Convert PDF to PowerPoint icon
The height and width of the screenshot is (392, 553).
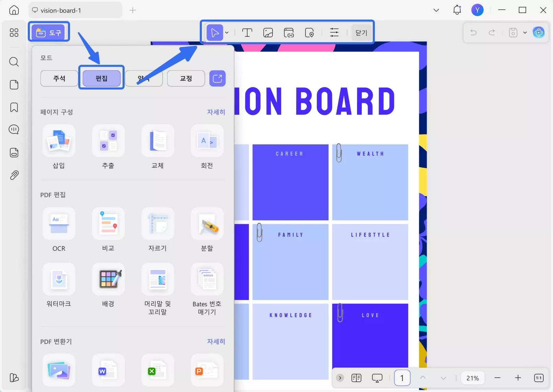tap(207, 370)
